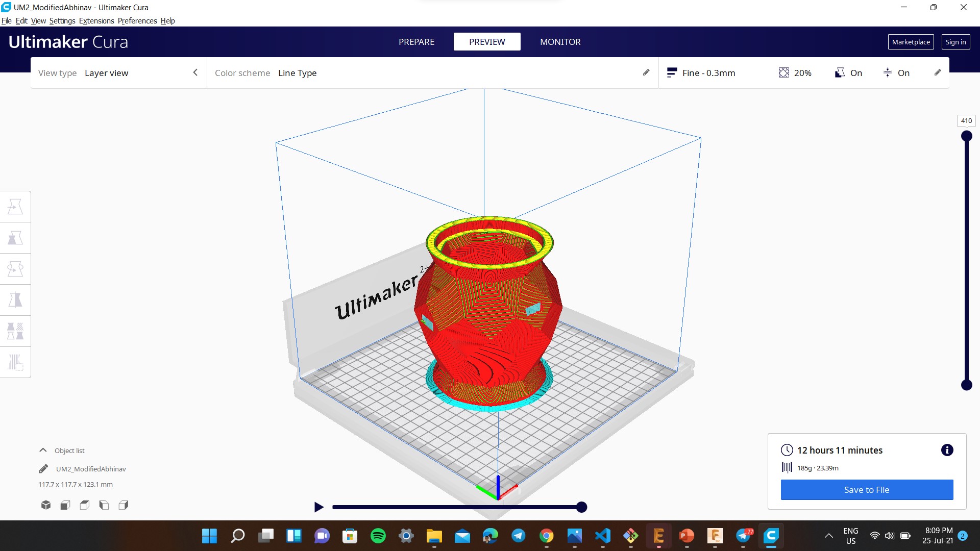Select the Scale tool in left toolbar
Screen dimensions: 980x551
coord(15,238)
